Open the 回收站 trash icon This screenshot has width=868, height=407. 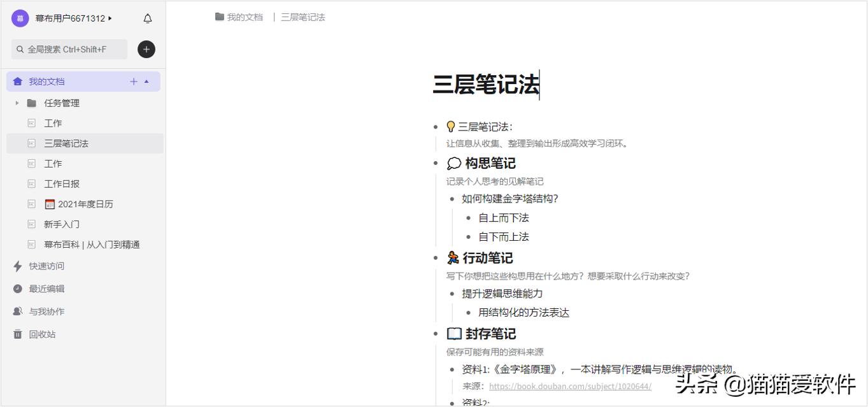pos(17,334)
